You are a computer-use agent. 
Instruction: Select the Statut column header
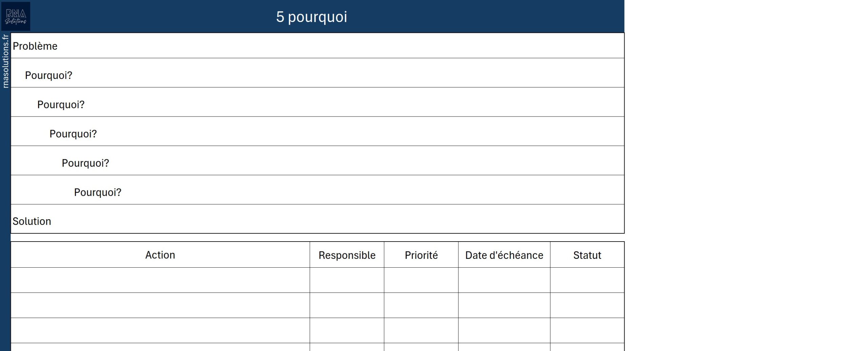coord(587,255)
